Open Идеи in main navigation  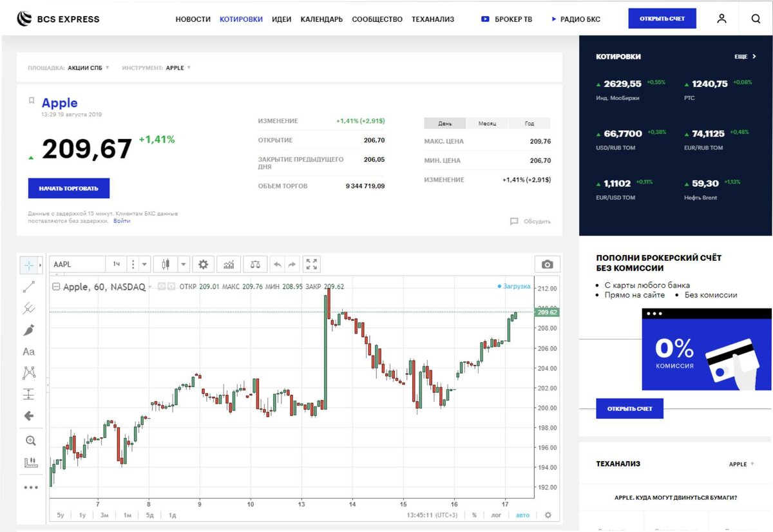pyautogui.click(x=282, y=19)
